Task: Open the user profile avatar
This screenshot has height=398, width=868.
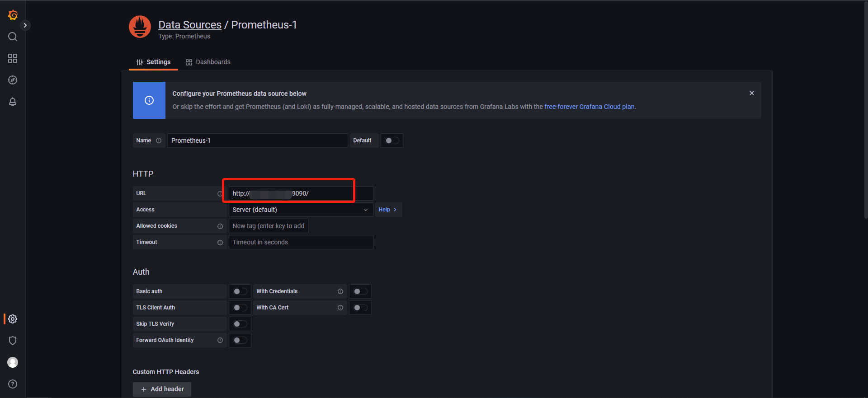Action: coord(13,362)
